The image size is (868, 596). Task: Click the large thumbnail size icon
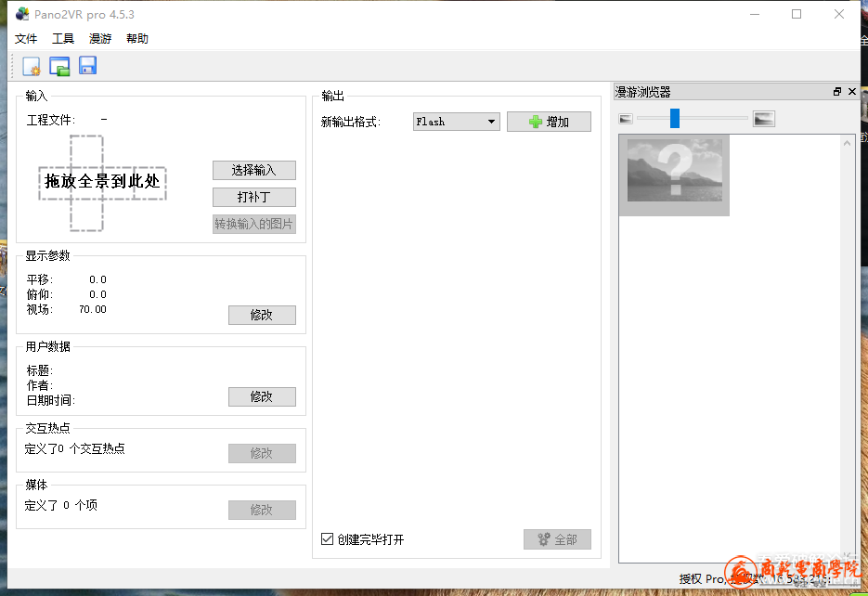763,118
